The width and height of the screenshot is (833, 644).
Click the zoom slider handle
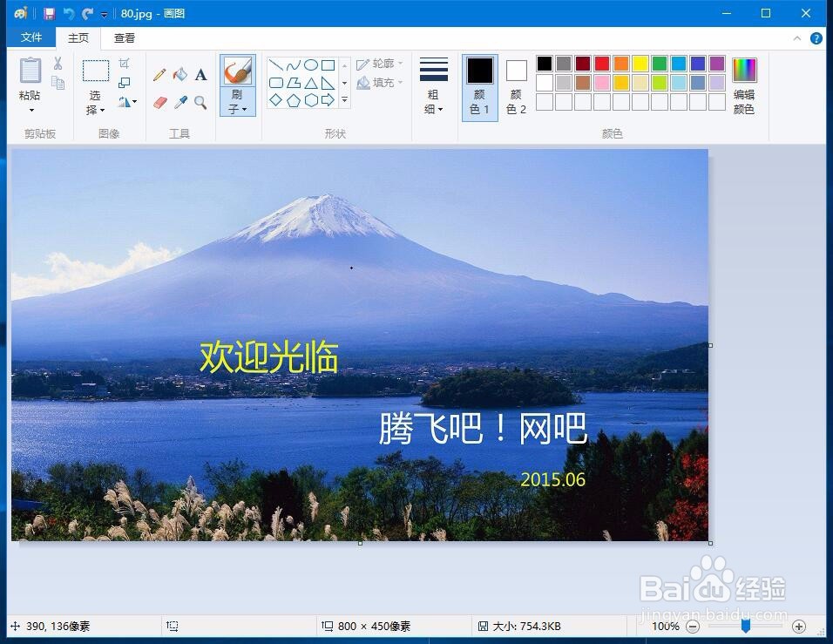coord(745,626)
